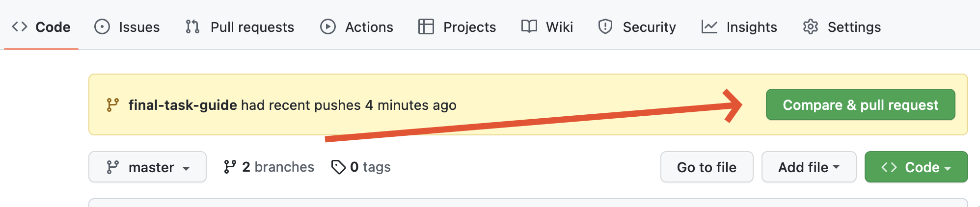Viewport: 980px width, 207px height.
Task: Open the Add file dropdown
Action: [809, 167]
